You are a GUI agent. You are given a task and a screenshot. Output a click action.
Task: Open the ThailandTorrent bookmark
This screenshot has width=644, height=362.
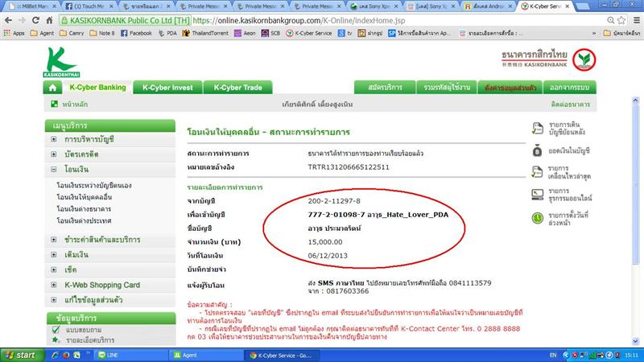205,33
